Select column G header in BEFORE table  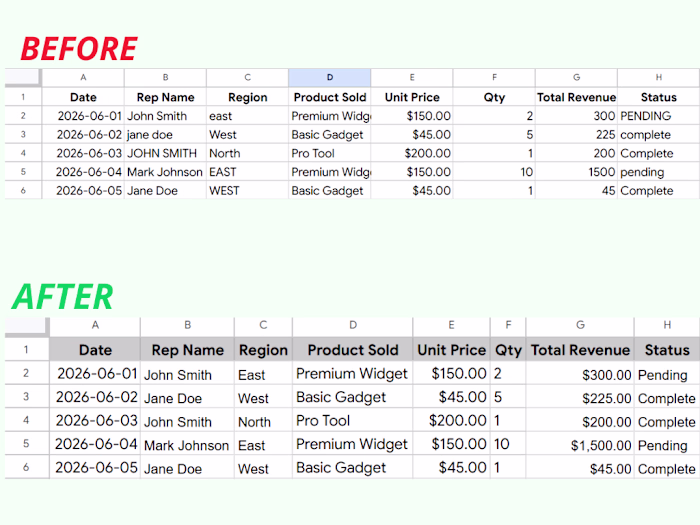(x=576, y=78)
